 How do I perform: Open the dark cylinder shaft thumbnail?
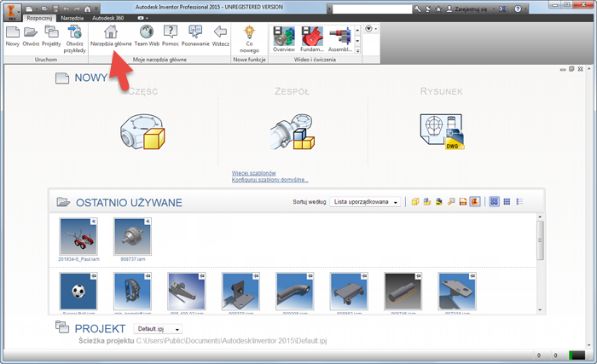tap(403, 292)
